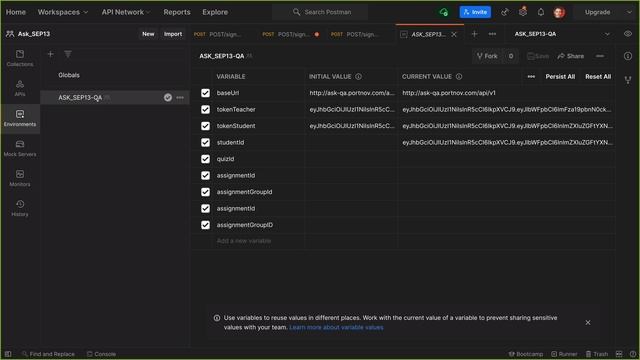Open Explore in top navigation
Screen dimensions: 640x360
pyautogui.click(x=215, y=12)
